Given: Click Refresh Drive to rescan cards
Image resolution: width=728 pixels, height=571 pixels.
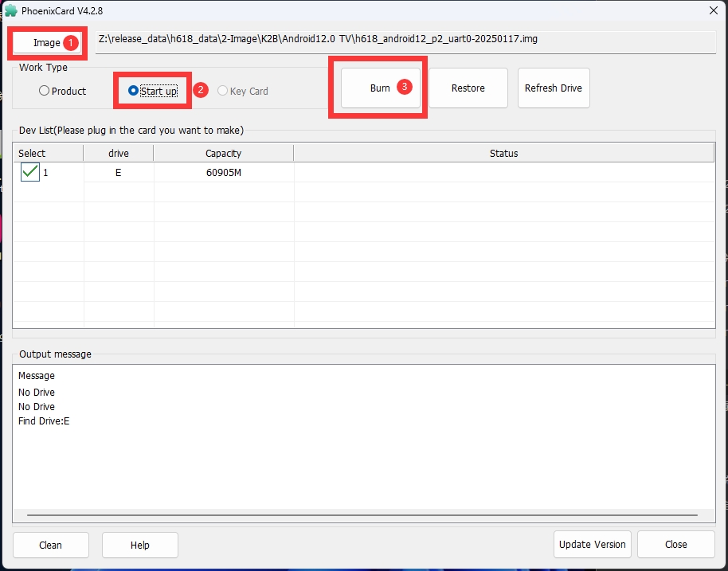Looking at the screenshot, I should click(553, 88).
